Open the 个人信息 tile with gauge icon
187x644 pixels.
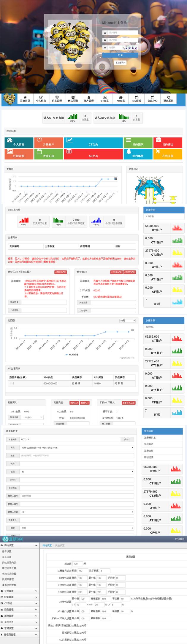[19, 143]
